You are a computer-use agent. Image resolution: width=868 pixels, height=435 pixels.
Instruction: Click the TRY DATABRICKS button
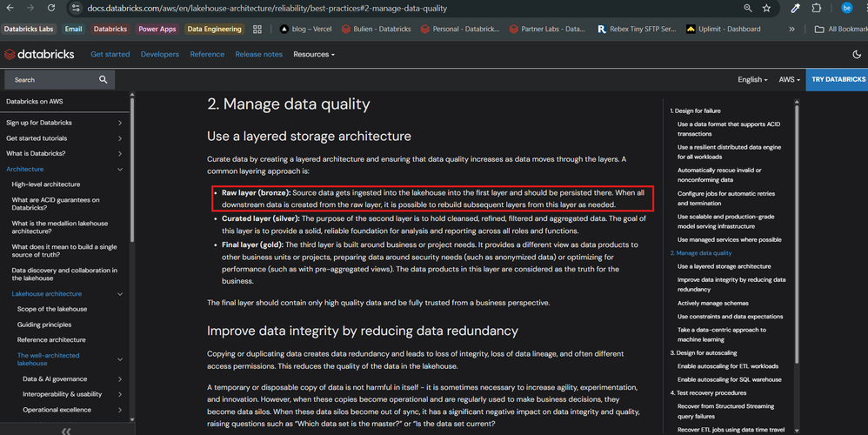(x=838, y=79)
